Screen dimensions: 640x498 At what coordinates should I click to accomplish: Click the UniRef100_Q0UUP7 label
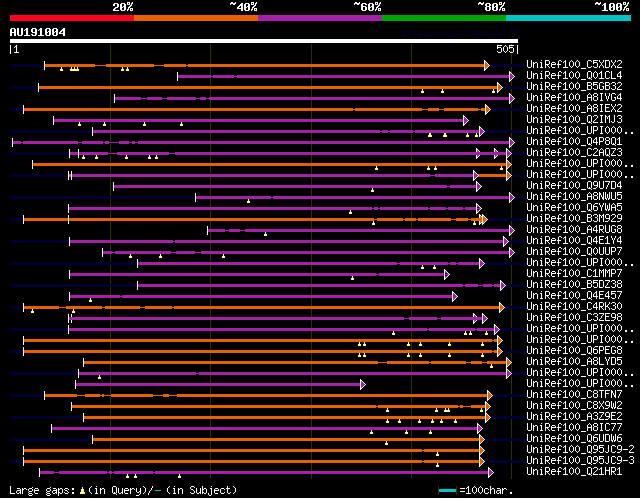point(574,251)
